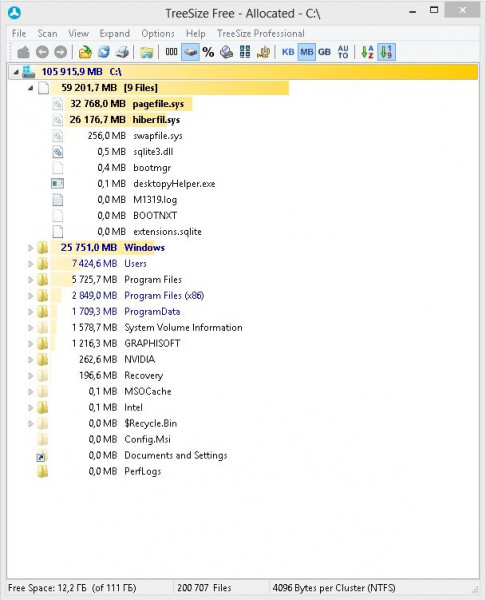The width and height of the screenshot is (486, 600).
Task: Click the bar chart icon in the toolbar
Action: [263, 52]
